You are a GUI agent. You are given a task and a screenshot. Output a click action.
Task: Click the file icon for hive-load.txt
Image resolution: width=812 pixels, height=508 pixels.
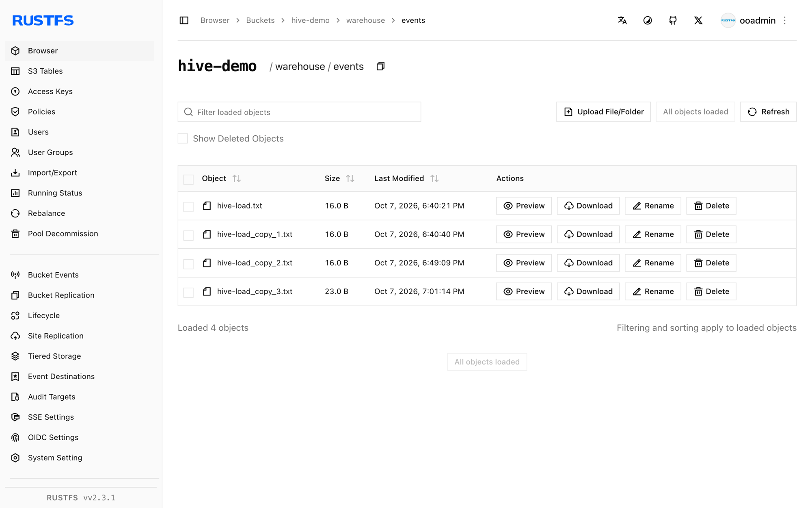click(x=207, y=206)
